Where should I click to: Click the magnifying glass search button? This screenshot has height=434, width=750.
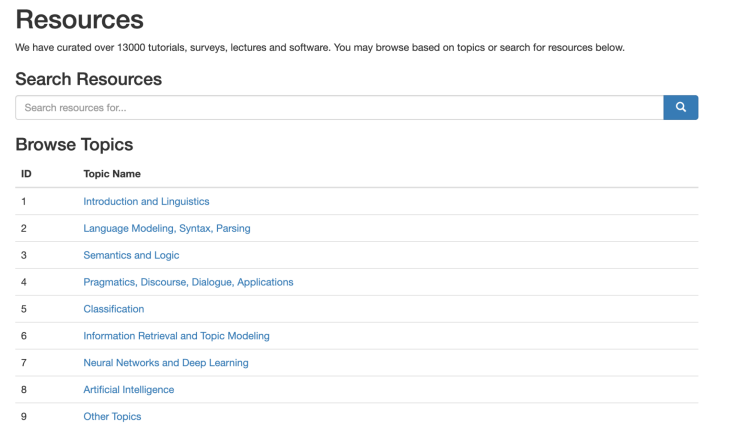pyautogui.click(x=680, y=107)
